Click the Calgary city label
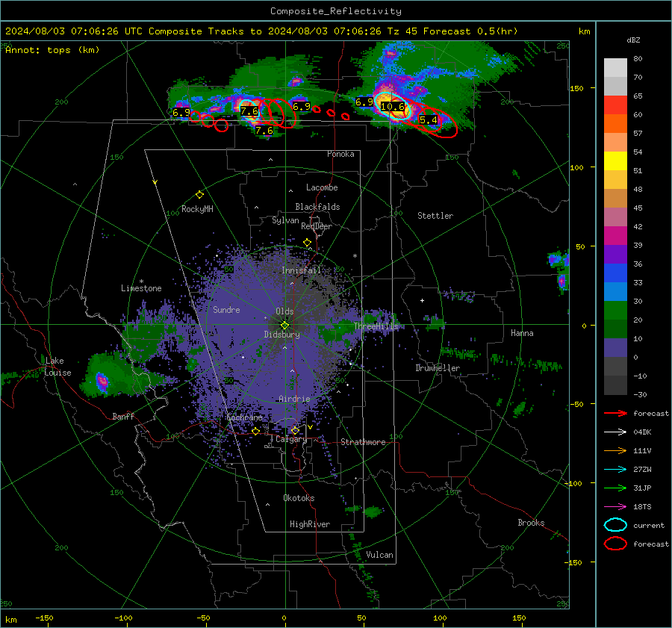672x628 pixels. coord(291,439)
